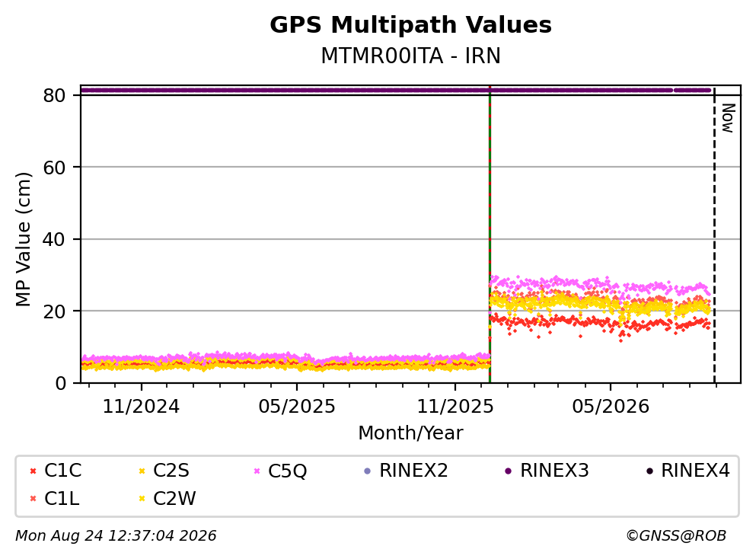756x559 pixels.
Task: Click the MTMR00ITA - IRN subtitle
Action: tap(411, 56)
